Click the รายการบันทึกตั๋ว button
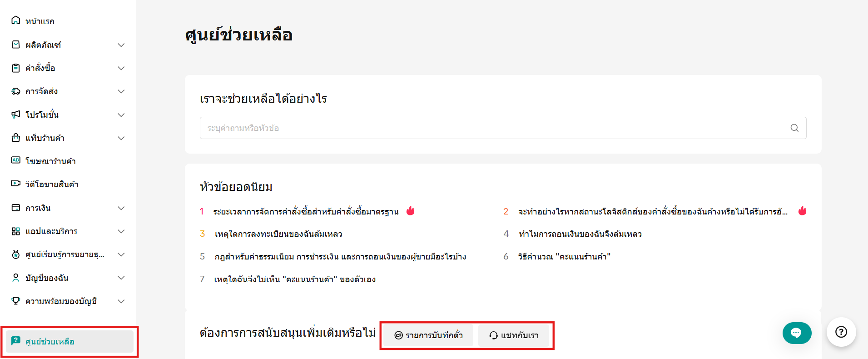 tap(428, 335)
